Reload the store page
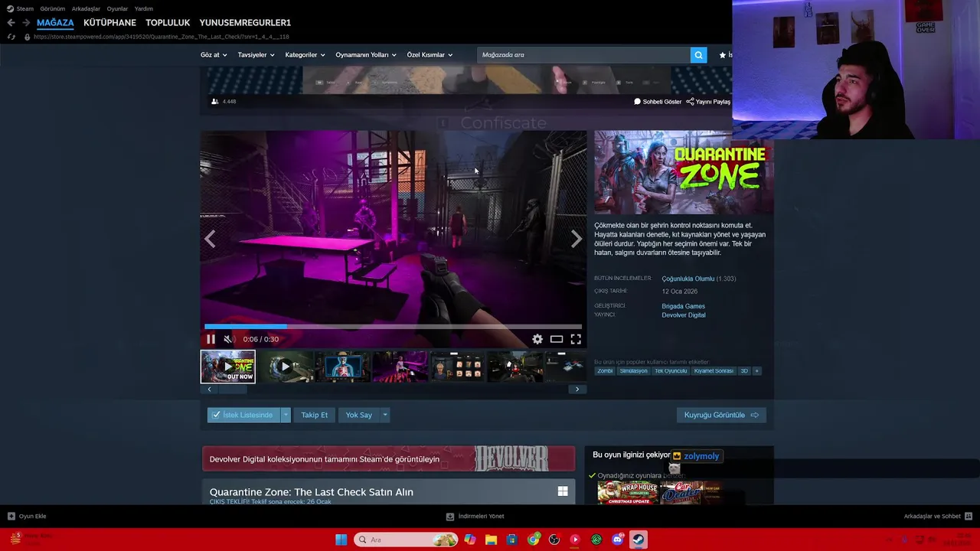 (x=11, y=37)
